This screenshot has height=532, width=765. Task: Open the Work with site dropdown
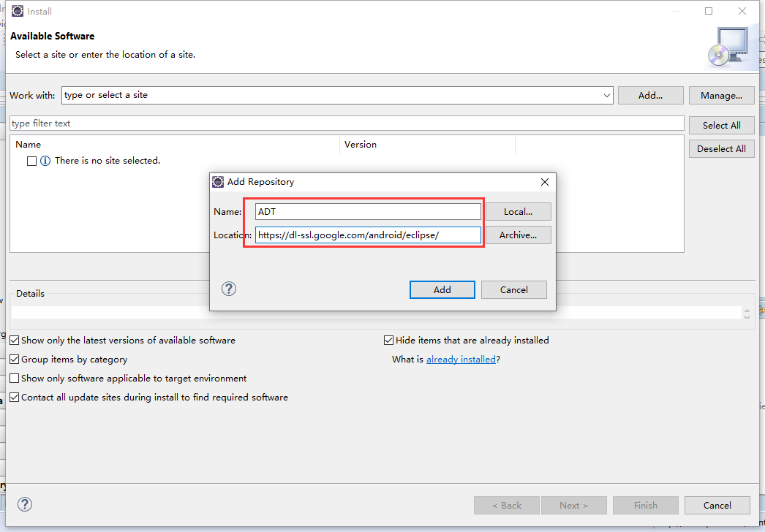pos(606,95)
